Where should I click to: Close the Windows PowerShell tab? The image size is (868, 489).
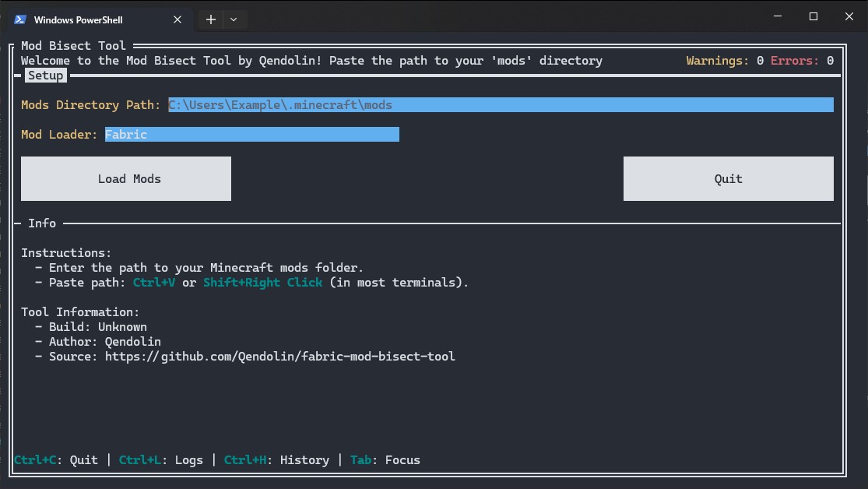(177, 19)
